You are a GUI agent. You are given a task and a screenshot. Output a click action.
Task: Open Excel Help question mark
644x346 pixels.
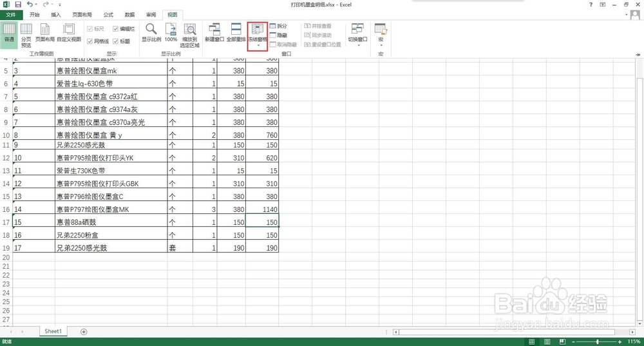click(x=591, y=5)
